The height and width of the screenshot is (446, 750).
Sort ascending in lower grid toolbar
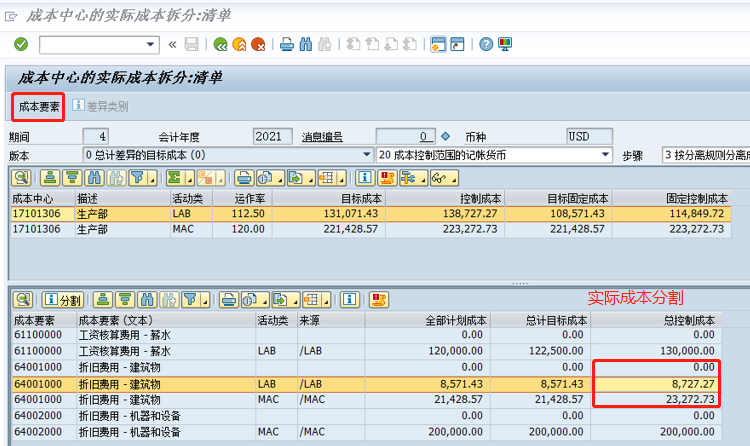point(103,300)
